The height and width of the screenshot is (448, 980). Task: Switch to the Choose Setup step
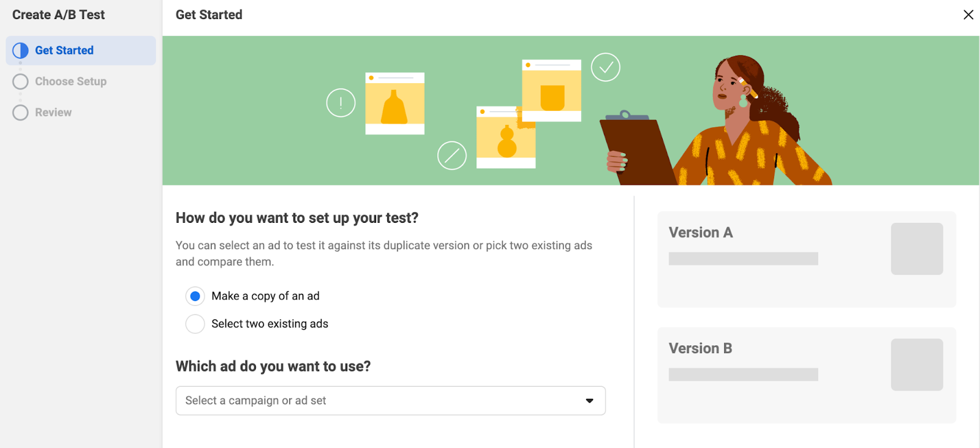70,81
